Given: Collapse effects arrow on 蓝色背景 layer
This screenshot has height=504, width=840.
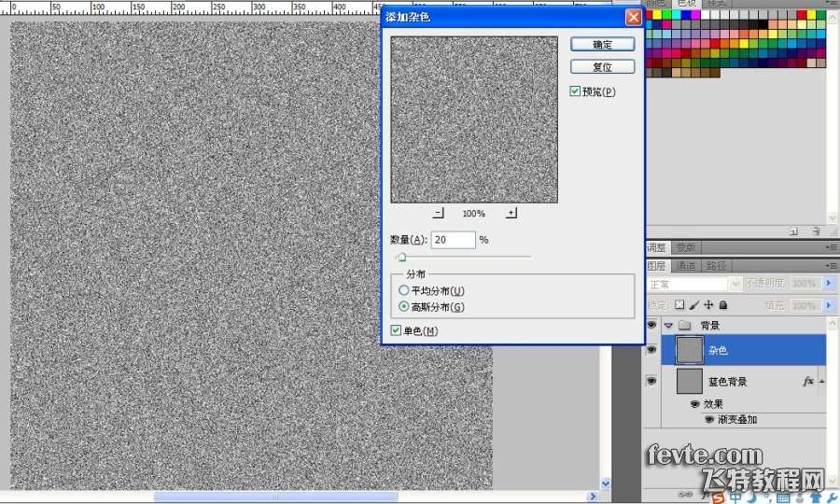Looking at the screenshot, I should tap(821, 382).
